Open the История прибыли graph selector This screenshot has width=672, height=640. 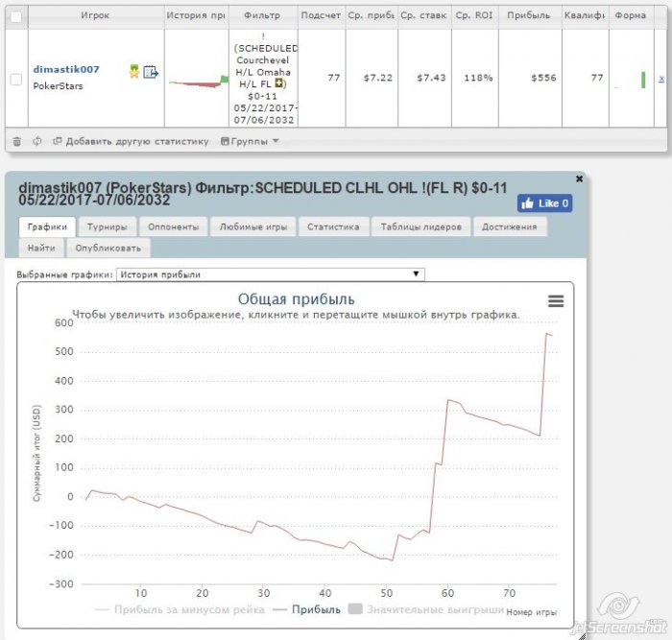pos(271,274)
